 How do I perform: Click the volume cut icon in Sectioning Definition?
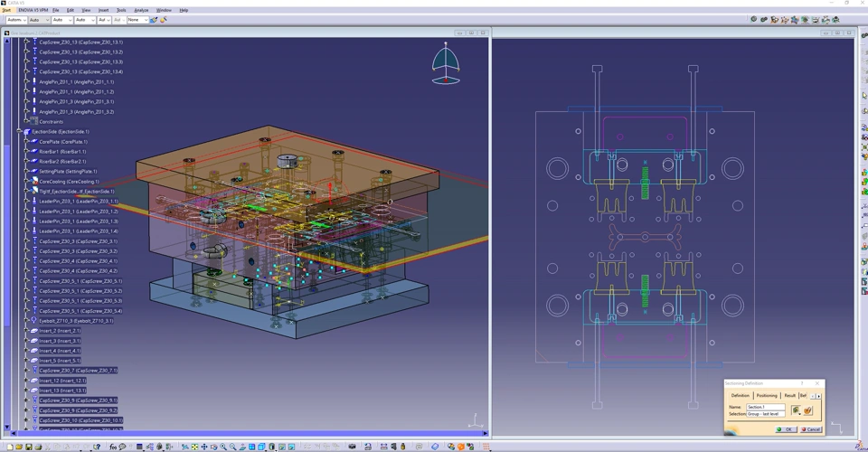(796, 410)
